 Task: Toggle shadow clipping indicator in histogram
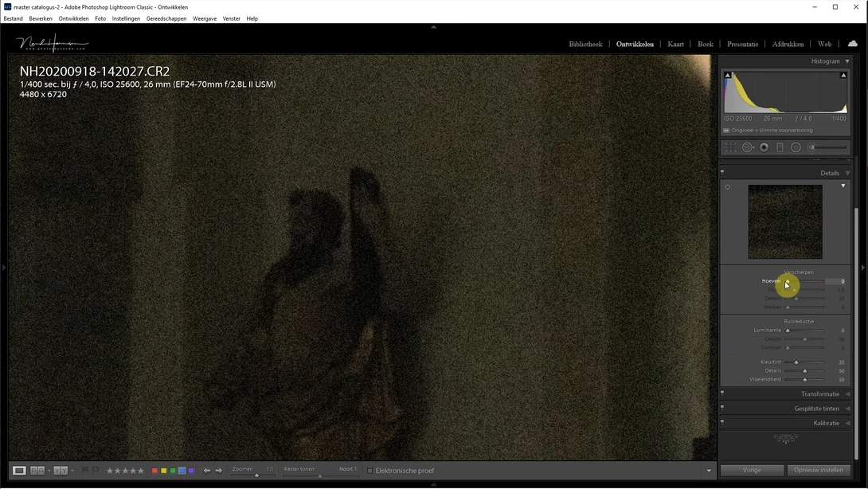tap(727, 76)
